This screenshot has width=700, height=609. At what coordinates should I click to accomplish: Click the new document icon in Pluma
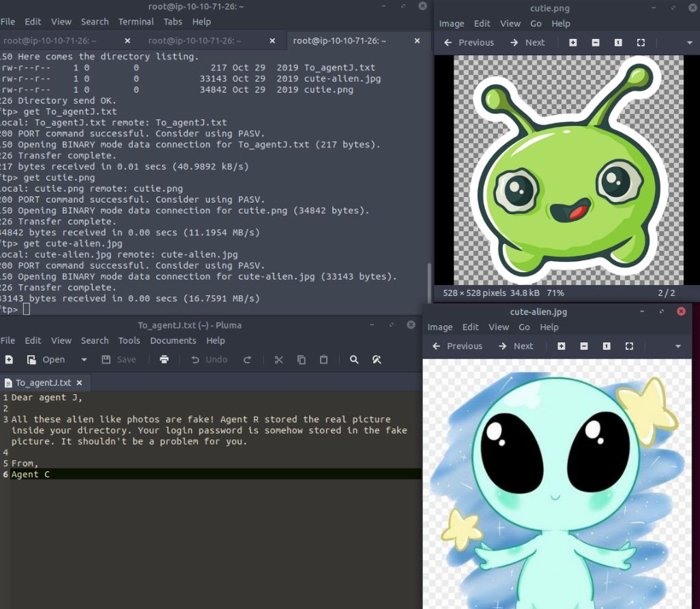coord(9,359)
